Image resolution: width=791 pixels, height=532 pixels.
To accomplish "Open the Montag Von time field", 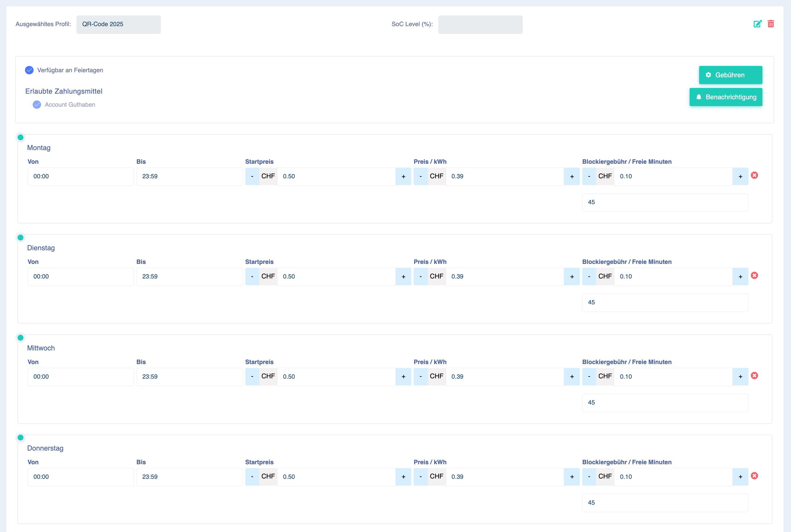I will coord(81,177).
